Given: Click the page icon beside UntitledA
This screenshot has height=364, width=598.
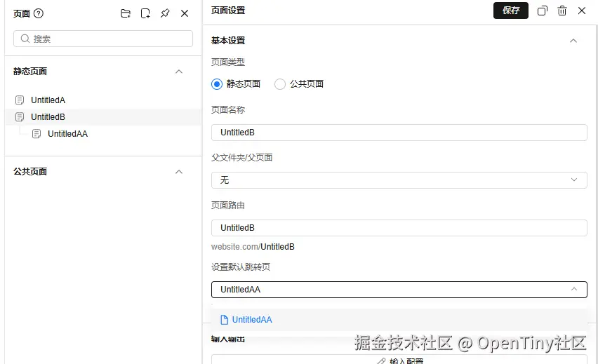Looking at the screenshot, I should click(x=20, y=100).
